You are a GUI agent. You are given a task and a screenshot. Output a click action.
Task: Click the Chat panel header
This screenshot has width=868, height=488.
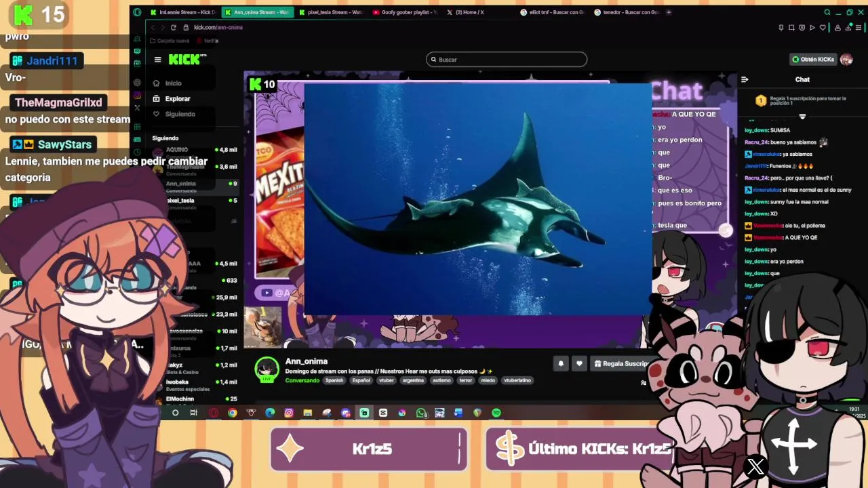(802, 79)
